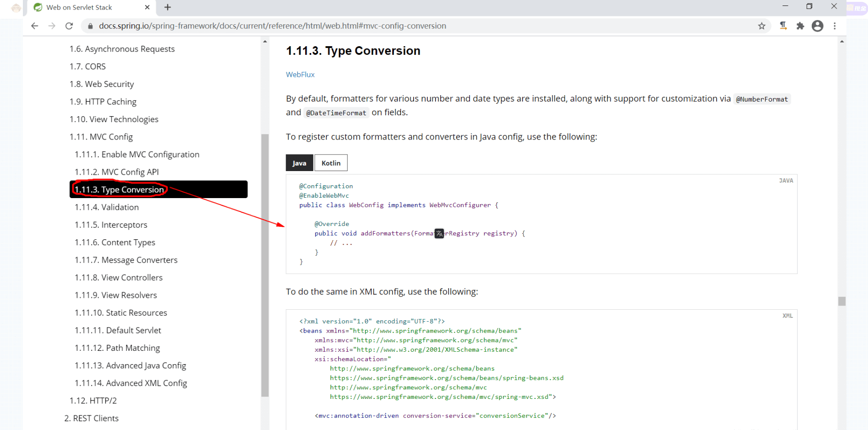Open 1.8. Web Security section
This screenshot has height=430, width=868.
[102, 84]
